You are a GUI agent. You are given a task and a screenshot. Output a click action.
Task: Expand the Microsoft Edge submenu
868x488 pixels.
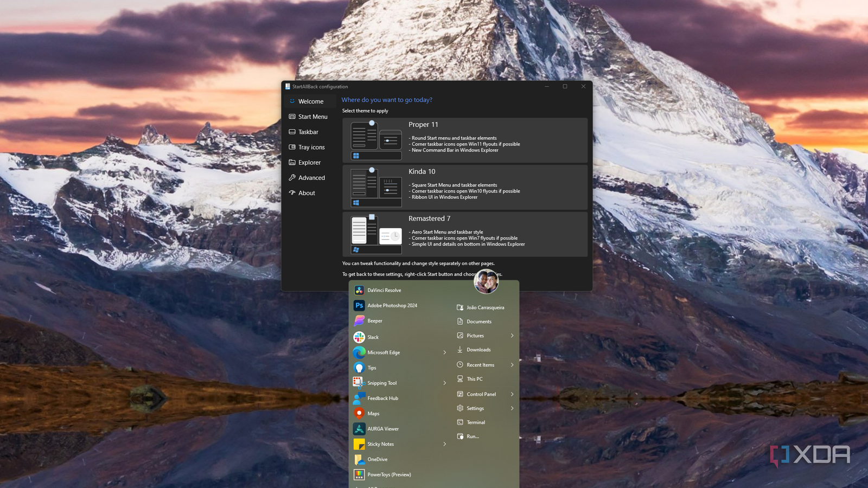(x=445, y=352)
